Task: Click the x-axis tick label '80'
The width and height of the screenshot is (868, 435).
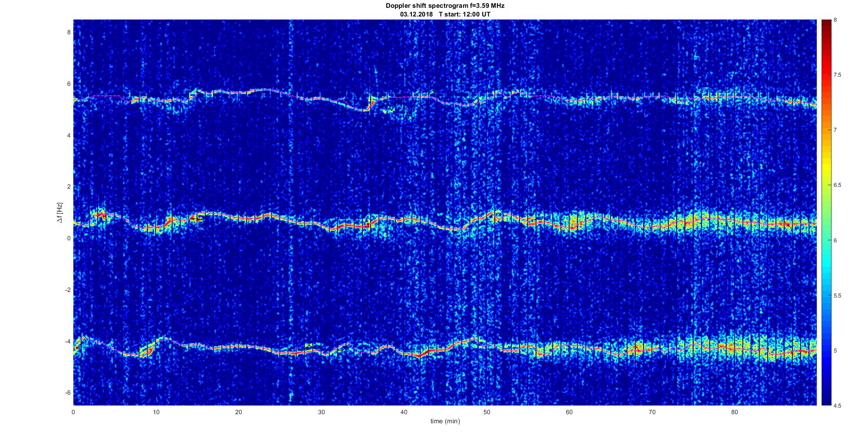Action: coord(734,412)
